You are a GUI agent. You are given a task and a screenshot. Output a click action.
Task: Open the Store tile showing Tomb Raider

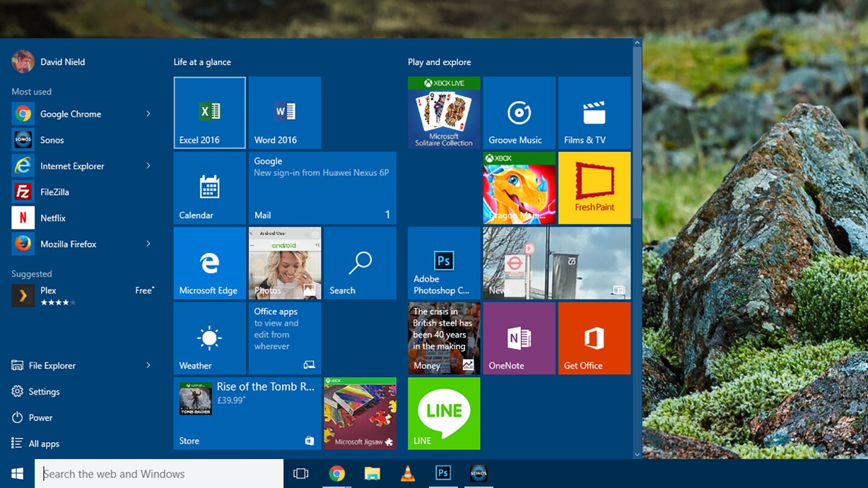[x=247, y=414]
